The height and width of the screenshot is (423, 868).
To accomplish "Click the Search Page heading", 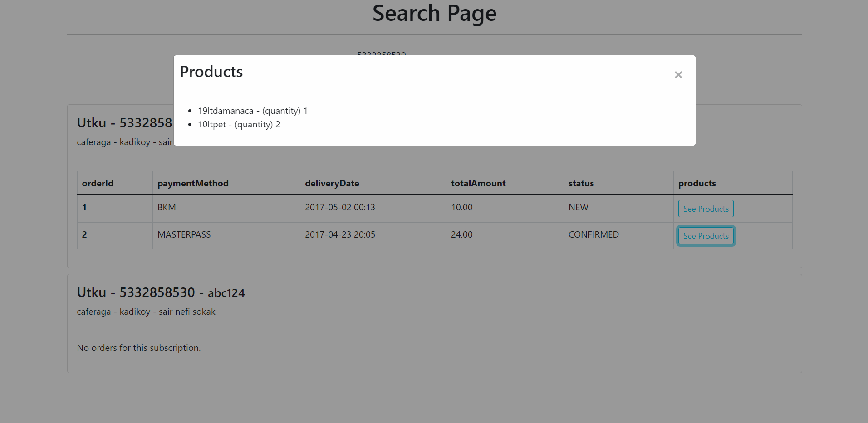I will [x=434, y=13].
